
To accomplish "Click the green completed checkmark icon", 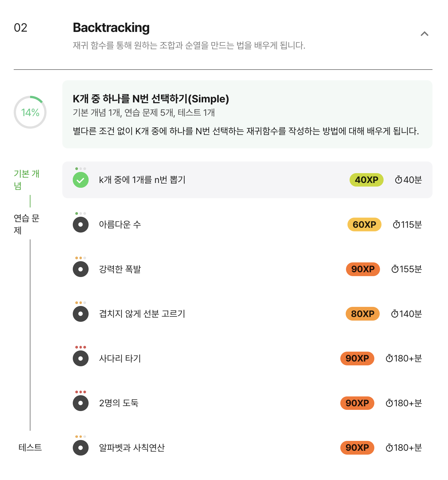I will [x=81, y=180].
